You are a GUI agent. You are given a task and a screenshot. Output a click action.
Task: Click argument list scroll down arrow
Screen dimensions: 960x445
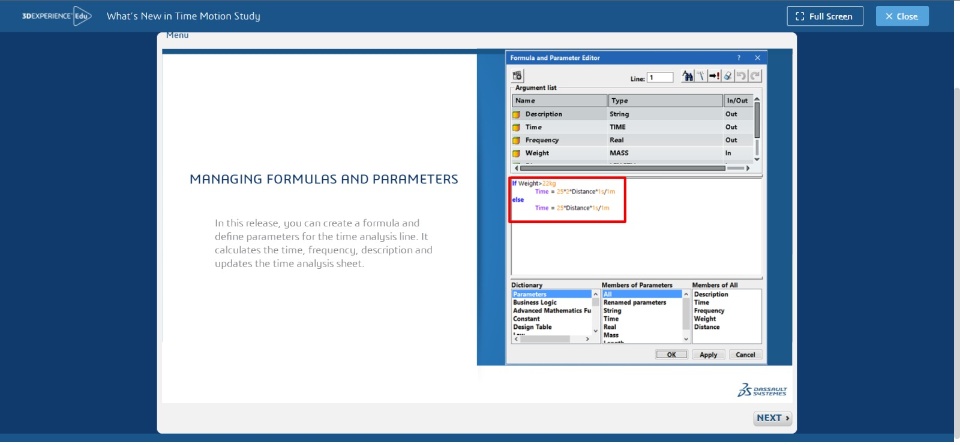click(757, 159)
